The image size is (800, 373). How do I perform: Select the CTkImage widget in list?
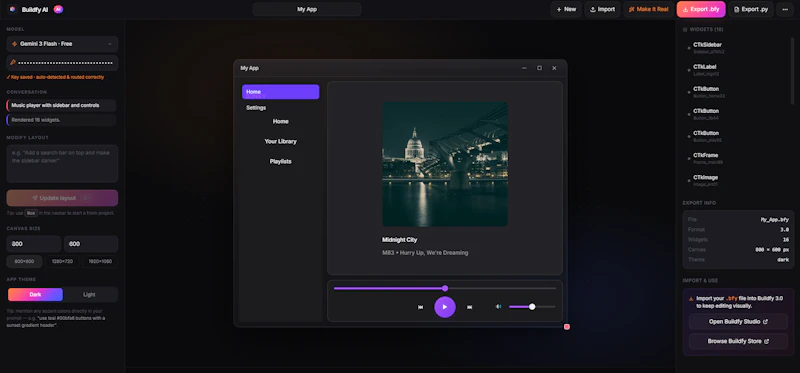tap(735, 181)
